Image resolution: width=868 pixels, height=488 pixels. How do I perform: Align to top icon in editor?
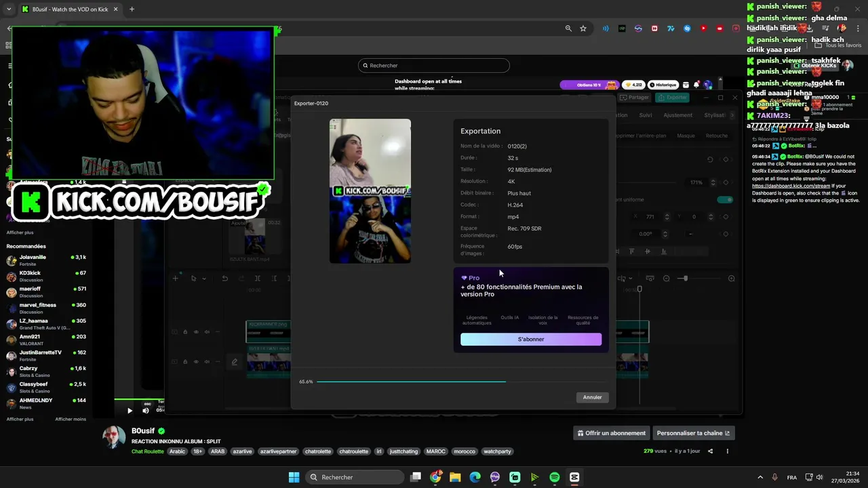coord(632,251)
